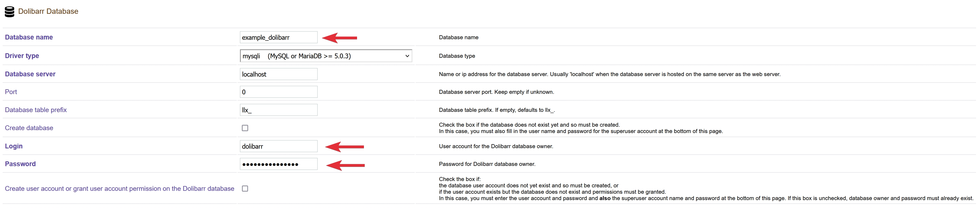Enable Create user account or grant permission checkbox
Viewport: 980px width, 212px height.
245,188
